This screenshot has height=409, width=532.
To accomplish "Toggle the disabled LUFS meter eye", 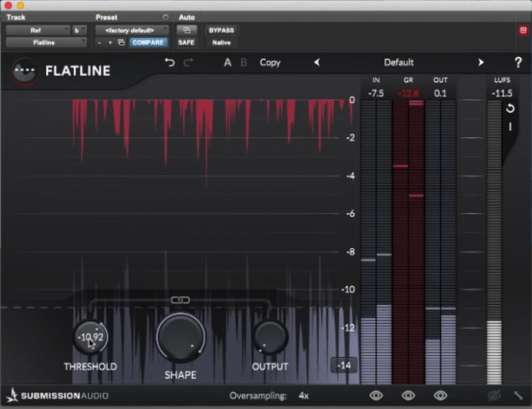I will (x=494, y=395).
